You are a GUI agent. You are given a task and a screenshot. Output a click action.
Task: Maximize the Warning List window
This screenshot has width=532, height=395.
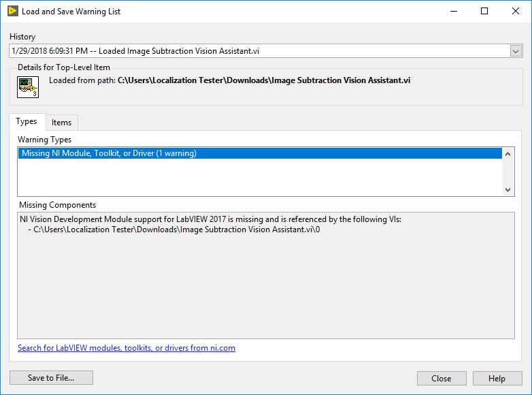(x=484, y=11)
